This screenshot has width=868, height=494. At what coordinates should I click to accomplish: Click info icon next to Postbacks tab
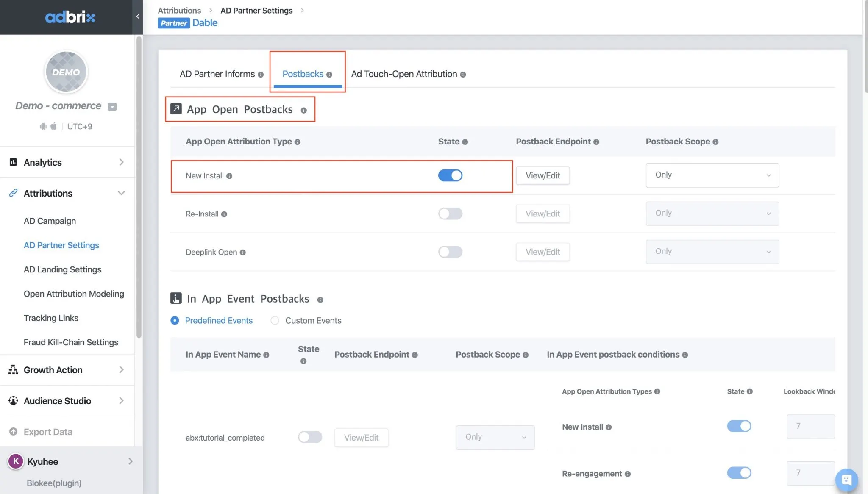[x=329, y=75]
